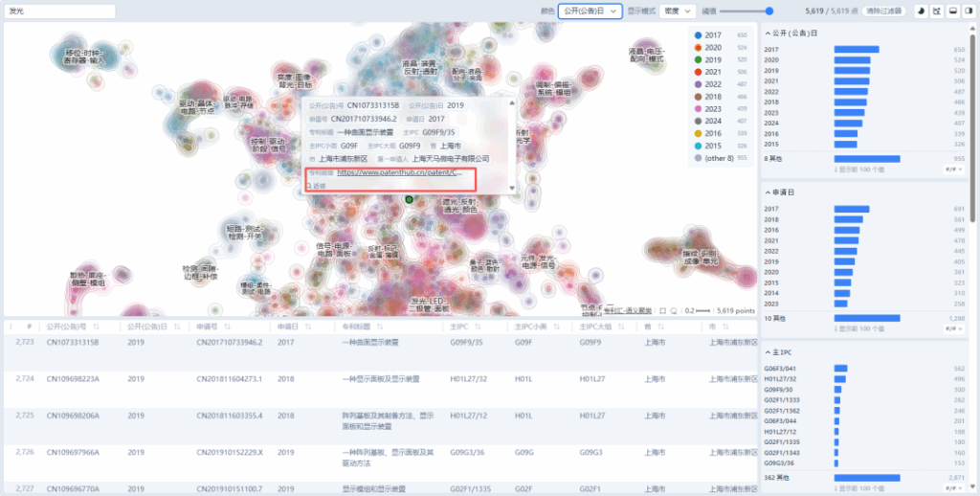Collapse the 主IPC chart section

[x=768, y=352]
